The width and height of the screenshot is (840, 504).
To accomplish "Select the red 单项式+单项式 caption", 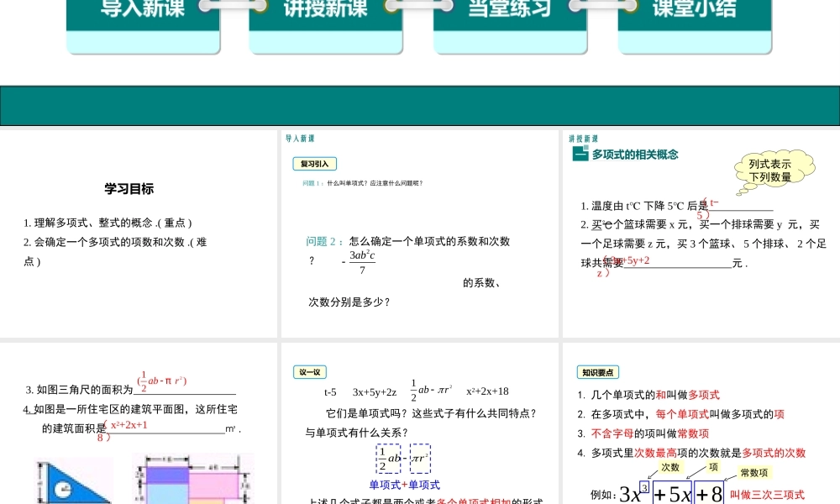I will point(405,485).
